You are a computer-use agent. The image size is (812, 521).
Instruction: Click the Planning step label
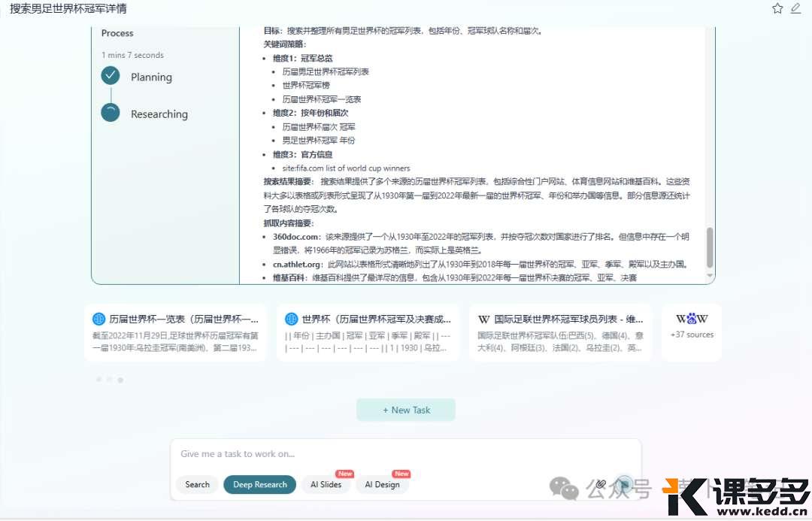click(x=151, y=77)
